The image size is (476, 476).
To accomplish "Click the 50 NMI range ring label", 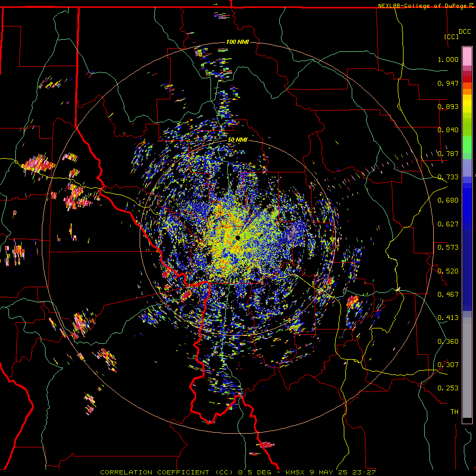I will [237, 140].
